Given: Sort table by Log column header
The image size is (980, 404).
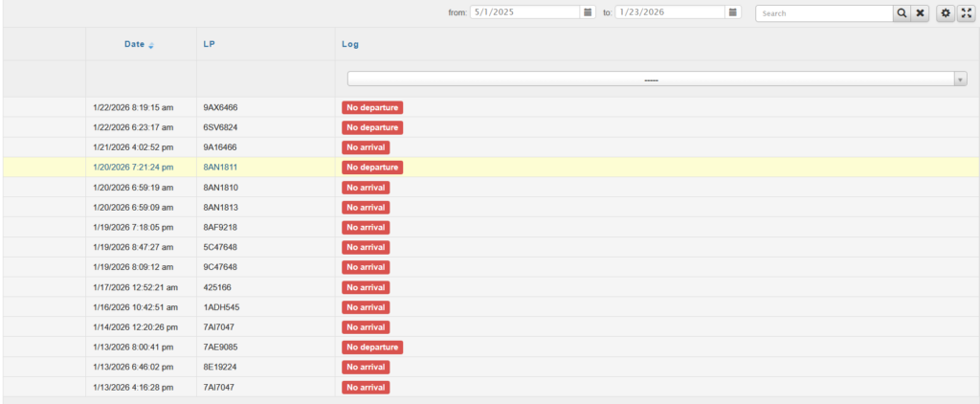Looking at the screenshot, I should [x=350, y=44].
